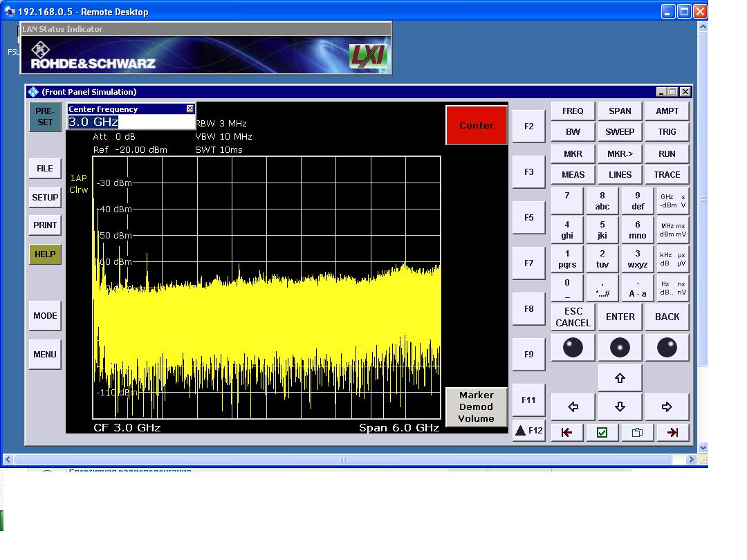The width and height of the screenshot is (747, 560).
Task: Click the green next-field icon key
Action: (x=638, y=432)
